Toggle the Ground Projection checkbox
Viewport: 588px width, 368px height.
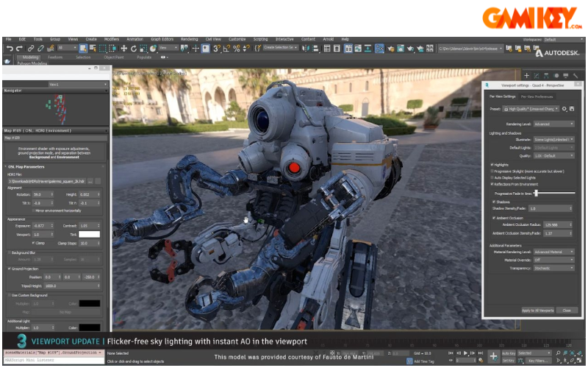(10, 269)
